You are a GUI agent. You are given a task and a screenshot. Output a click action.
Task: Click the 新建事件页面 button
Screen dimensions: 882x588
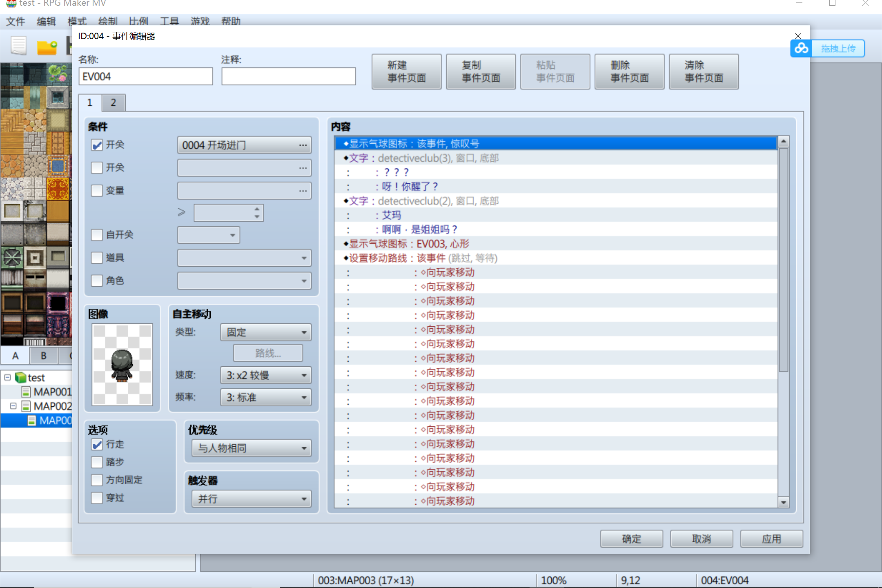tap(407, 71)
